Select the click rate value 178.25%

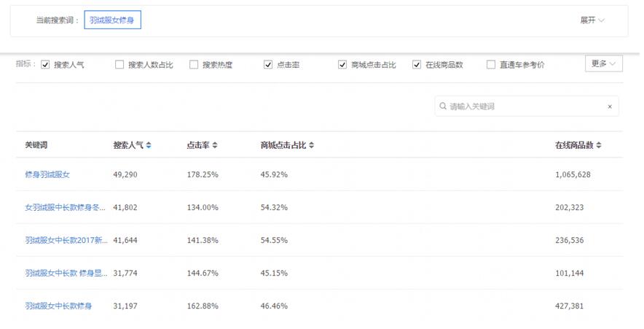[203, 174]
